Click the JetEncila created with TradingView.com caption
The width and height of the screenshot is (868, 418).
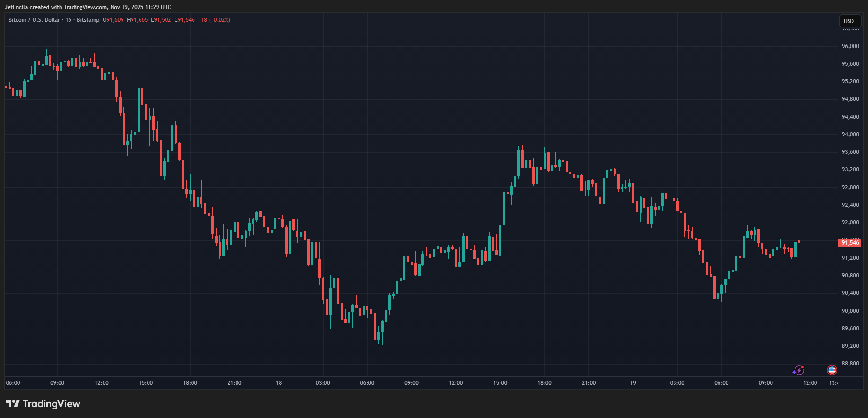coord(88,7)
